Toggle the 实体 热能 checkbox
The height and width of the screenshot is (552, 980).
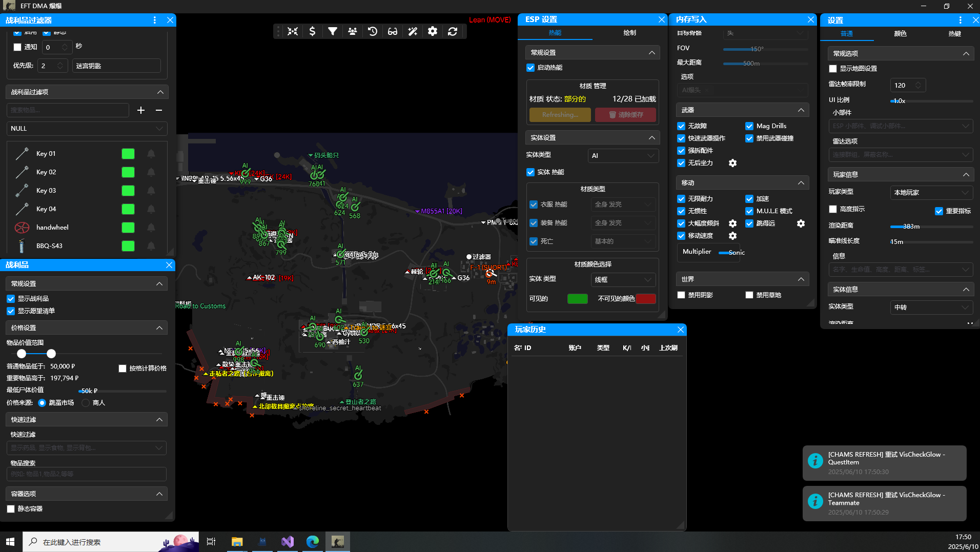[530, 172]
